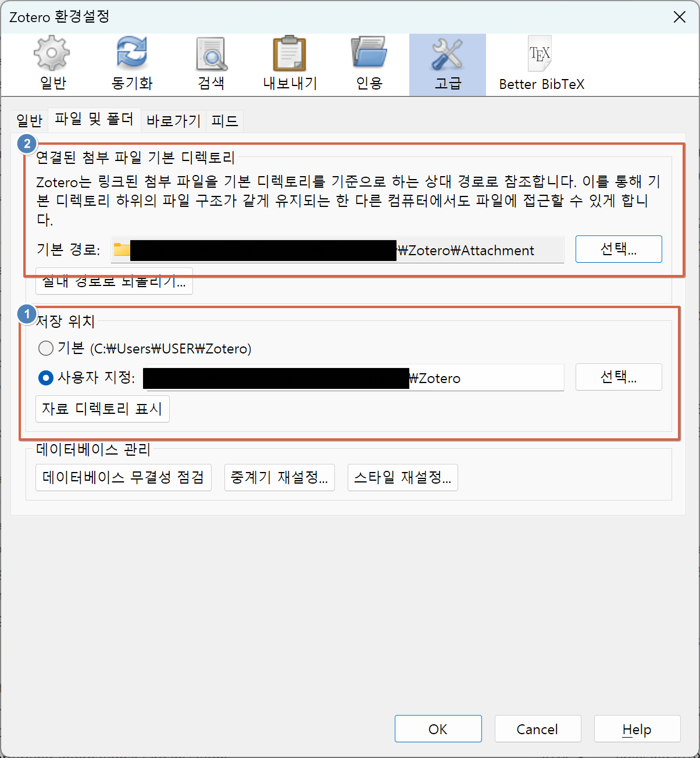Open the 동기화 sync preferences pane
The width and height of the screenshot is (700, 758).
[132, 65]
